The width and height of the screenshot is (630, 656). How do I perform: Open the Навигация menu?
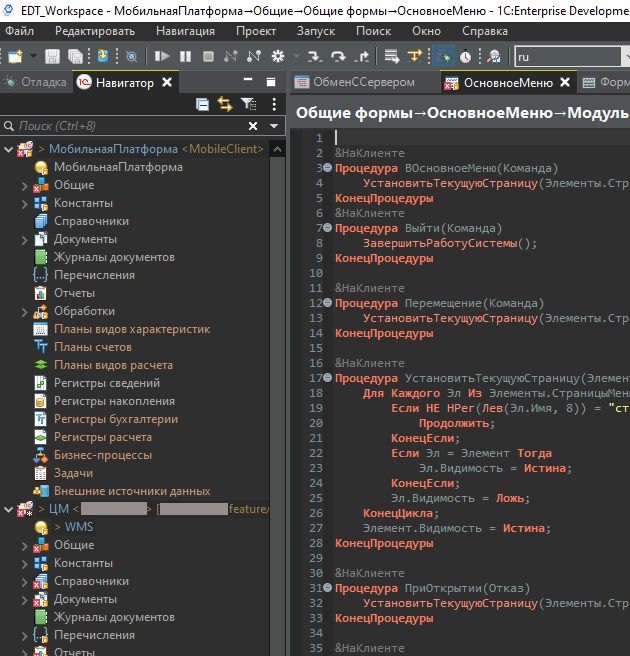[x=184, y=31]
